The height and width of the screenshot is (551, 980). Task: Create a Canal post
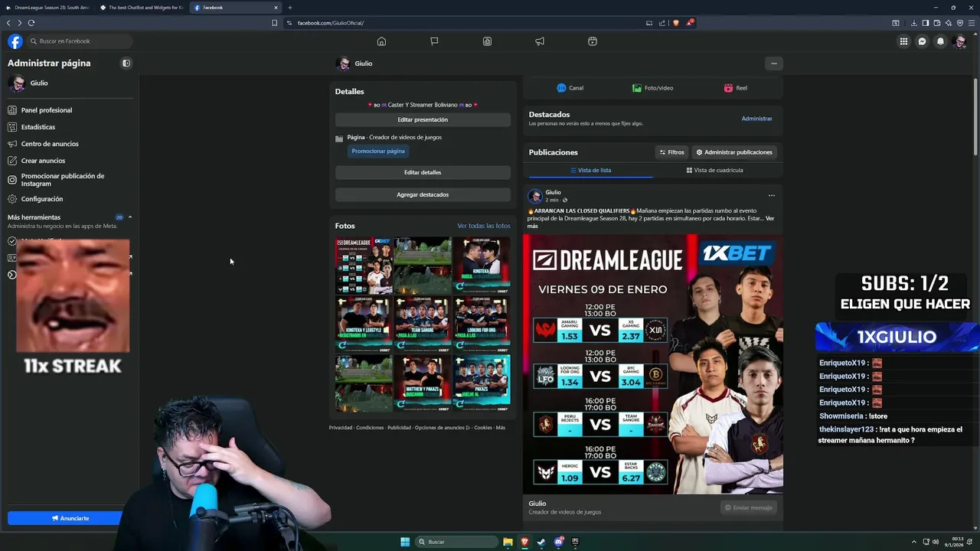570,88
